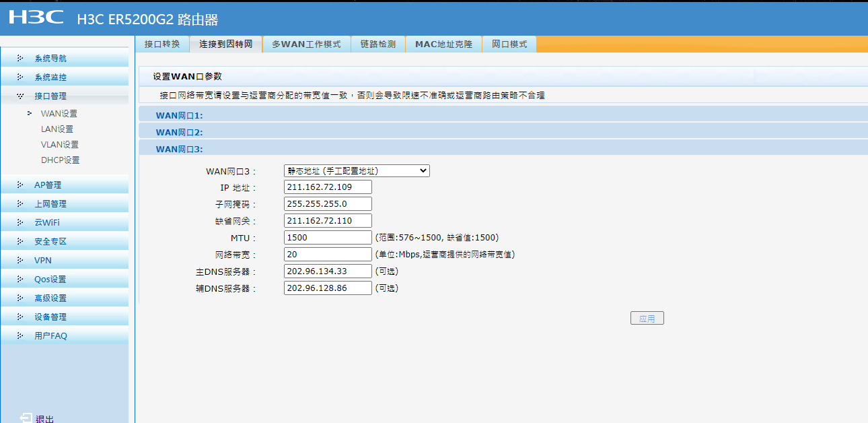This screenshot has height=423, width=868.
Task: Switch to the 链路检测 tab
Action: pyautogui.click(x=378, y=44)
